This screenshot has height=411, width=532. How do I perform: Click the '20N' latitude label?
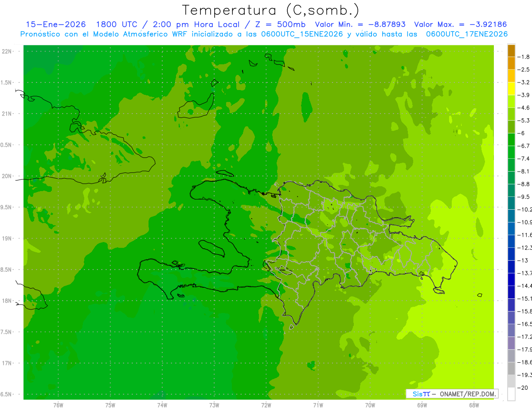[7, 176]
